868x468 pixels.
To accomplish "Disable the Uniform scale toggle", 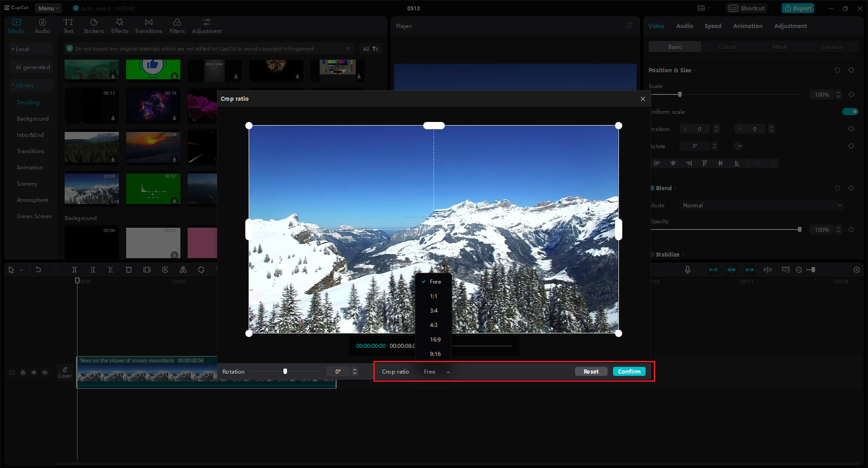I will [850, 112].
